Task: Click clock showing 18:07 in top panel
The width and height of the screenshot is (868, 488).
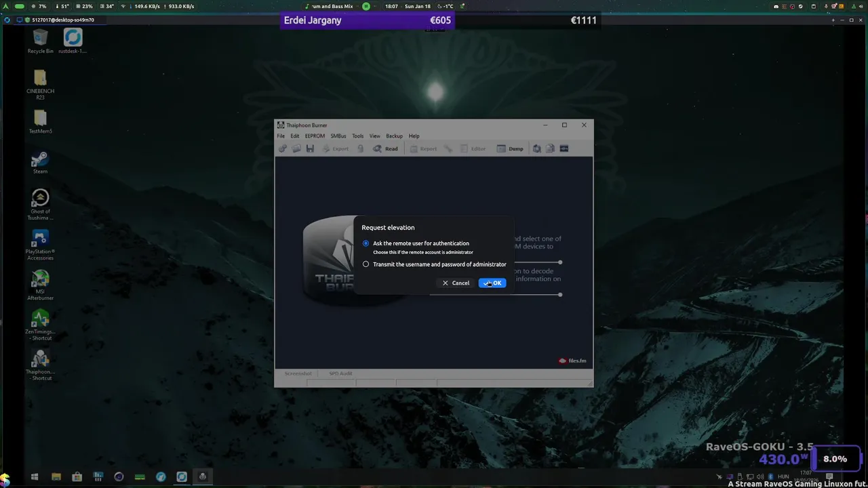Action: 391,6
